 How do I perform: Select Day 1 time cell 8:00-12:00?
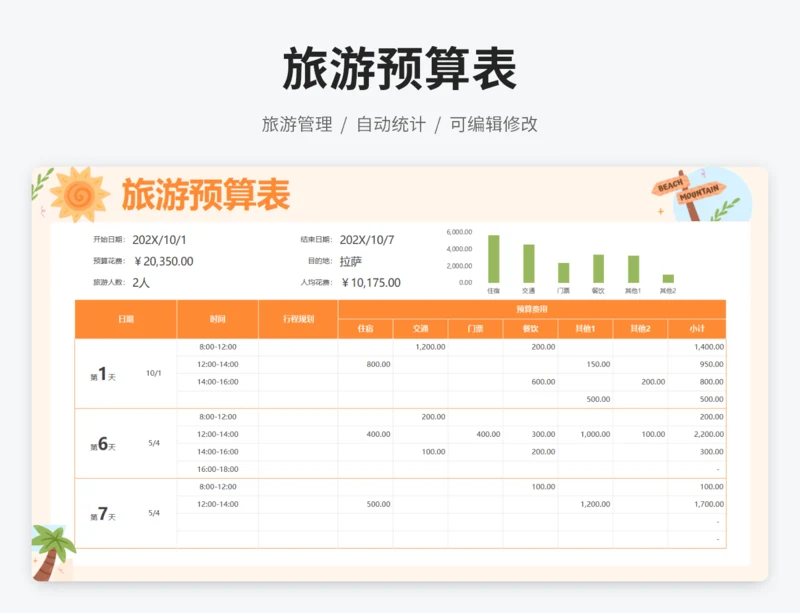(x=218, y=347)
